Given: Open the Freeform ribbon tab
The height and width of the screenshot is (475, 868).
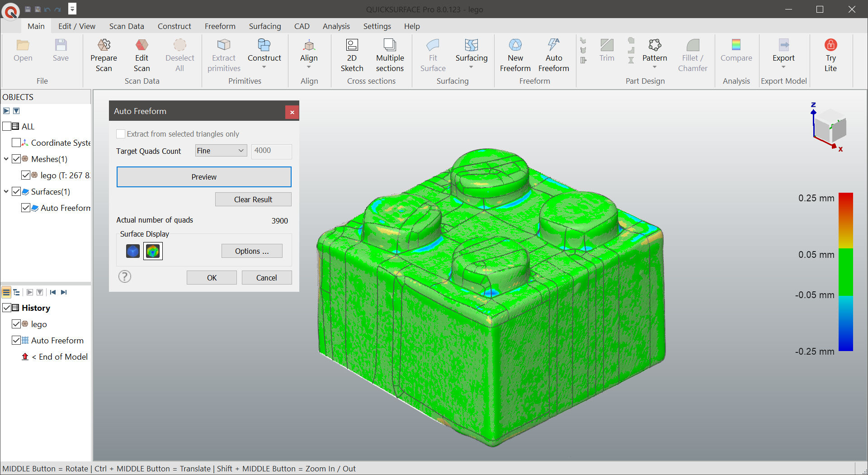Looking at the screenshot, I should (x=220, y=26).
